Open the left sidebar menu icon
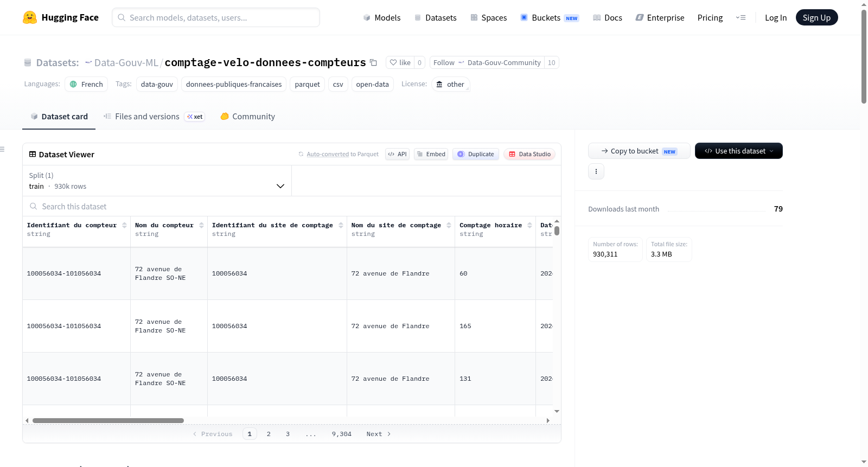 point(2,149)
